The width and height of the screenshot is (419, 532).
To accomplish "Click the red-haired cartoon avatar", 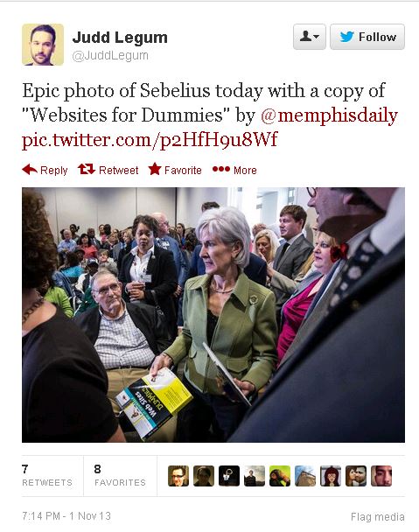I will 331,476.
